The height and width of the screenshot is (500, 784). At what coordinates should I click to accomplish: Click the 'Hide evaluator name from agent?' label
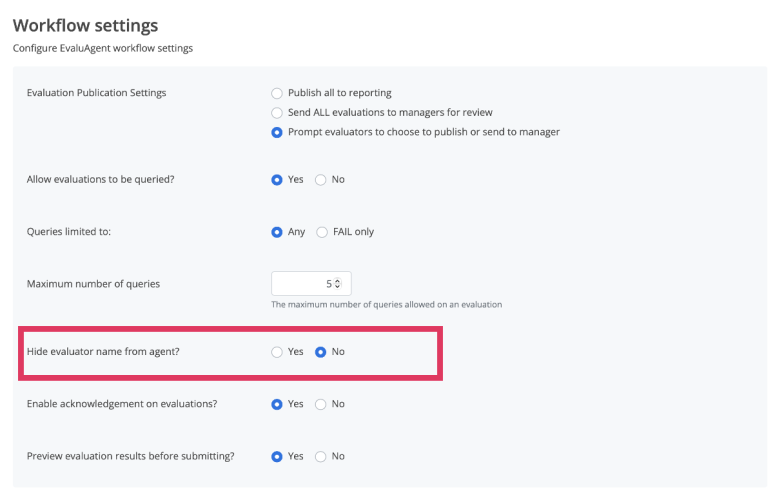coord(106,352)
